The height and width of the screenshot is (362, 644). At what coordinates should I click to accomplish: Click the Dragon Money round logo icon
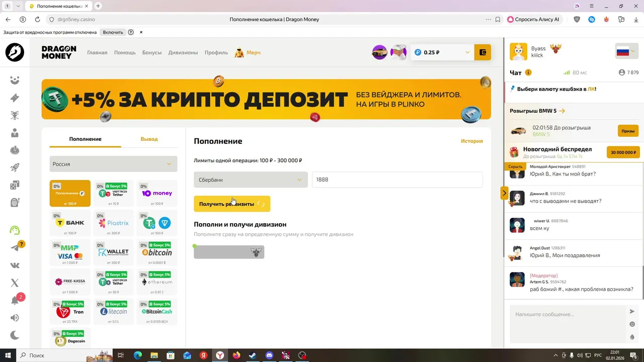[15, 52]
